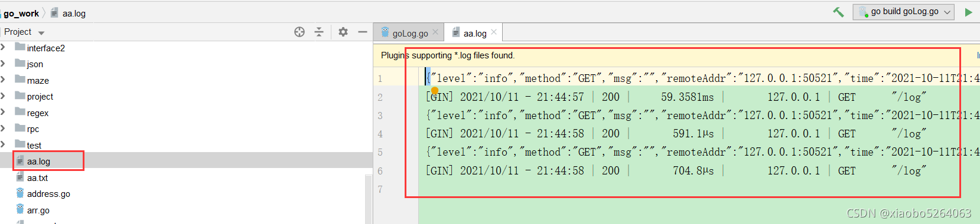This screenshot has height=224, width=980.
Task: Open address.go file in the tree
Action: (x=48, y=193)
